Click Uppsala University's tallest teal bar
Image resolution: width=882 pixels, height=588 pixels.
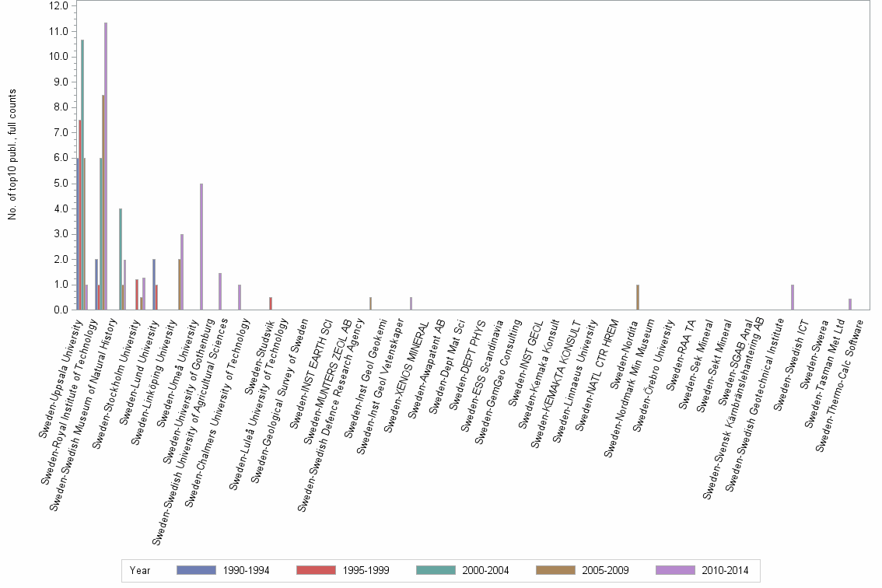pos(82,171)
